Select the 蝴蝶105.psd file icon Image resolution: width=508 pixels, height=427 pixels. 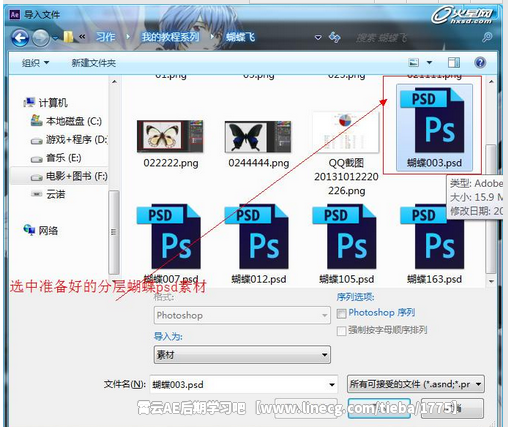pos(345,236)
